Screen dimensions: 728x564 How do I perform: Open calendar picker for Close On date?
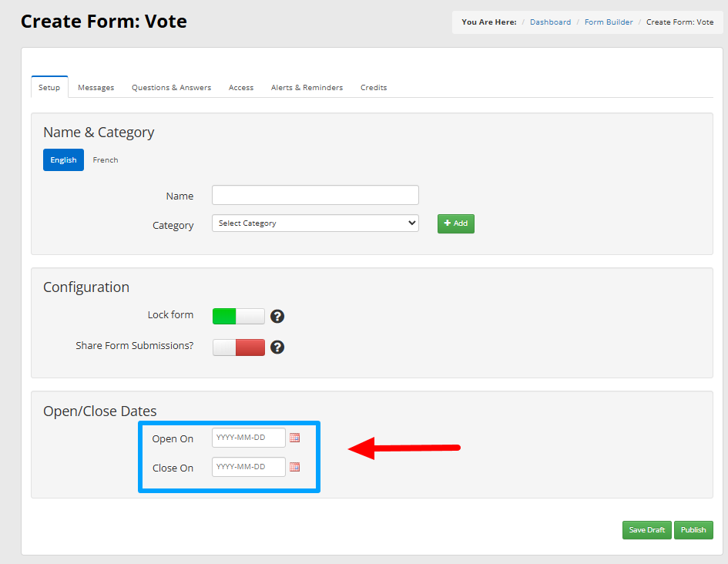coord(294,466)
